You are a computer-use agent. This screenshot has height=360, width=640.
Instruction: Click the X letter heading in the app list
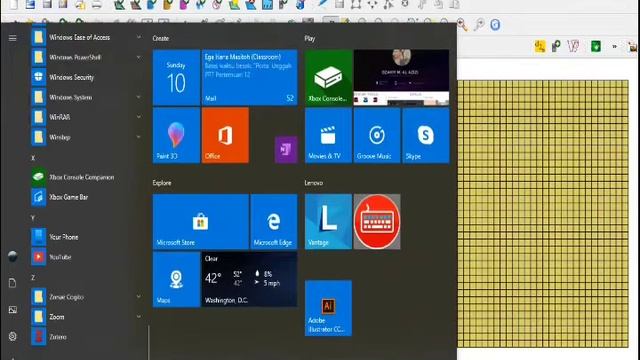[33, 158]
